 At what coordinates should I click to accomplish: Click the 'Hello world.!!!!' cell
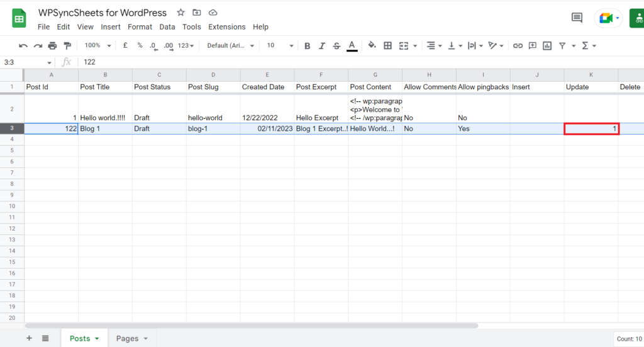(105, 109)
